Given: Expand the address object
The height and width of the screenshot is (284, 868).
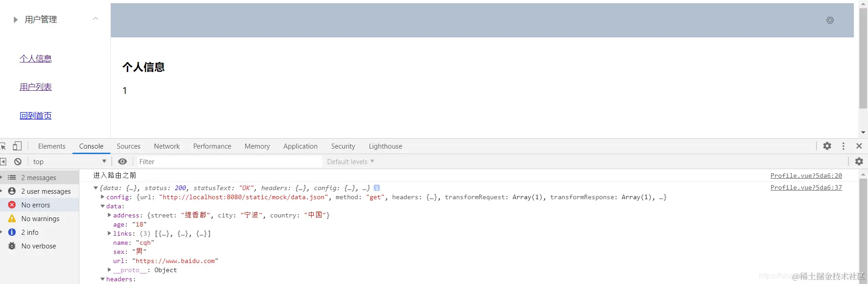Looking at the screenshot, I should 109,215.
